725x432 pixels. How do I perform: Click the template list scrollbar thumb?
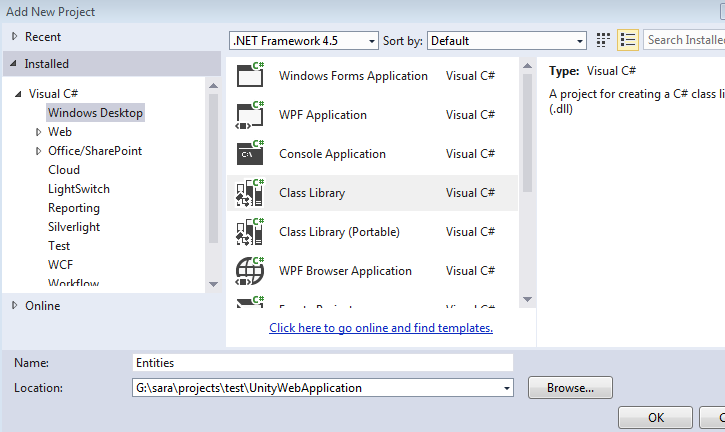click(x=527, y=133)
